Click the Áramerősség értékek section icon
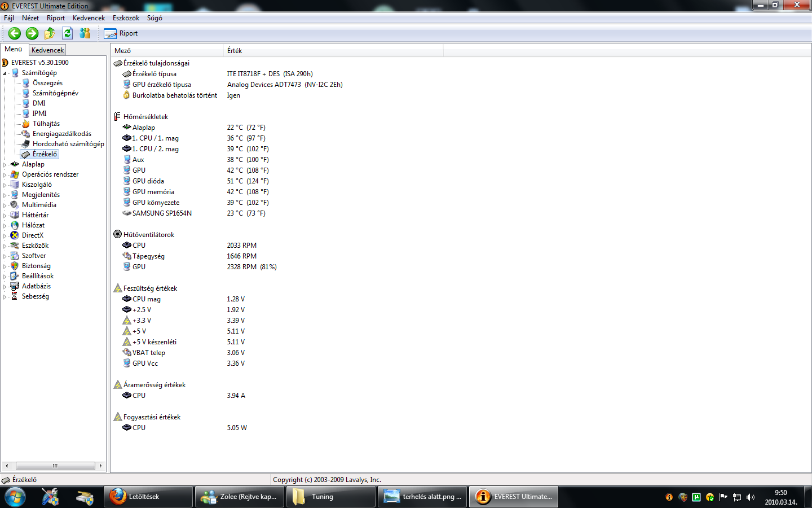The height and width of the screenshot is (508, 812). (x=117, y=385)
